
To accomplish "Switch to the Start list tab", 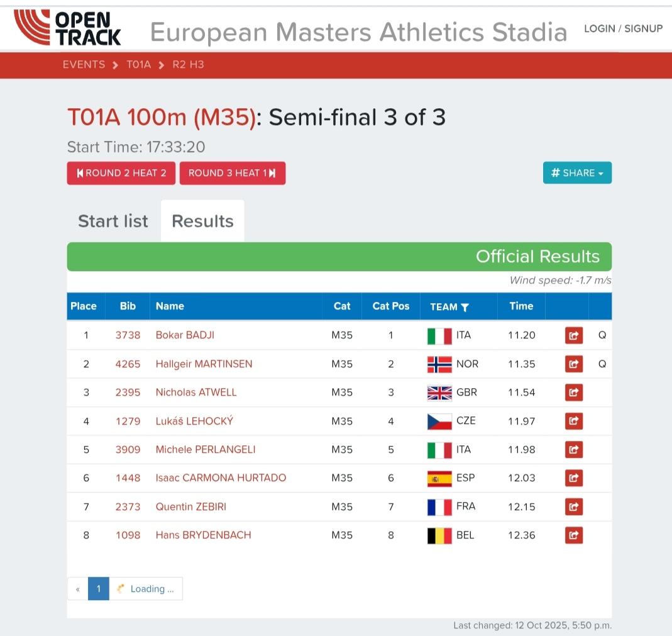I will pos(113,221).
